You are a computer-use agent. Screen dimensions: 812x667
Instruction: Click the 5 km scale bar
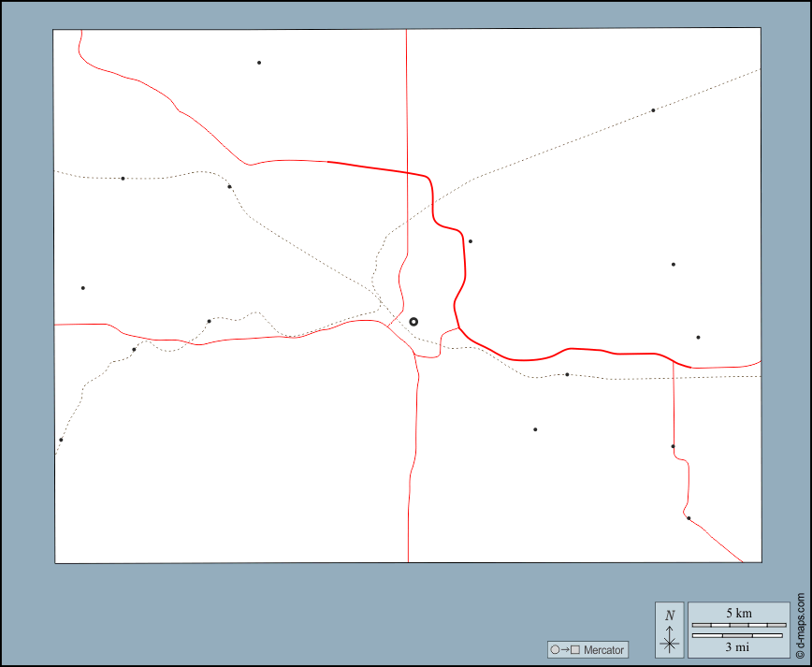pyautogui.click(x=738, y=624)
